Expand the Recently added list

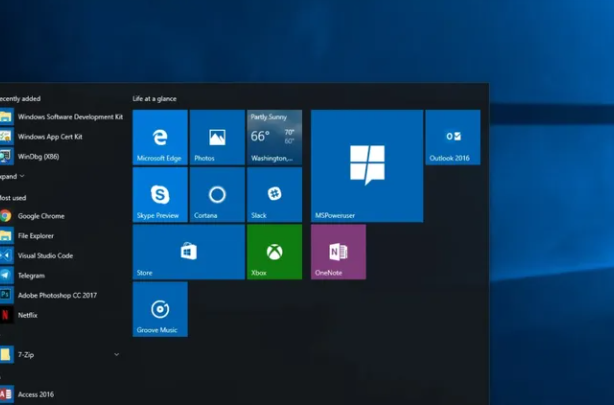(12, 176)
